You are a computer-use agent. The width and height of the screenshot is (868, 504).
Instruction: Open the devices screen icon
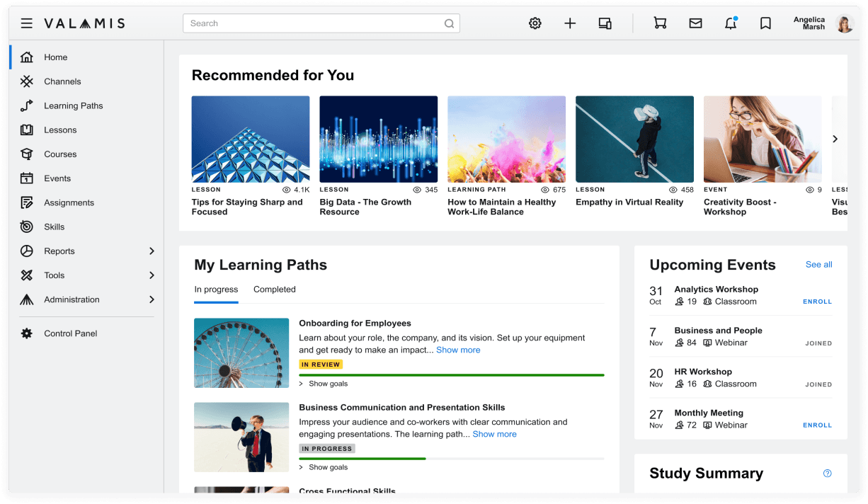[605, 23]
